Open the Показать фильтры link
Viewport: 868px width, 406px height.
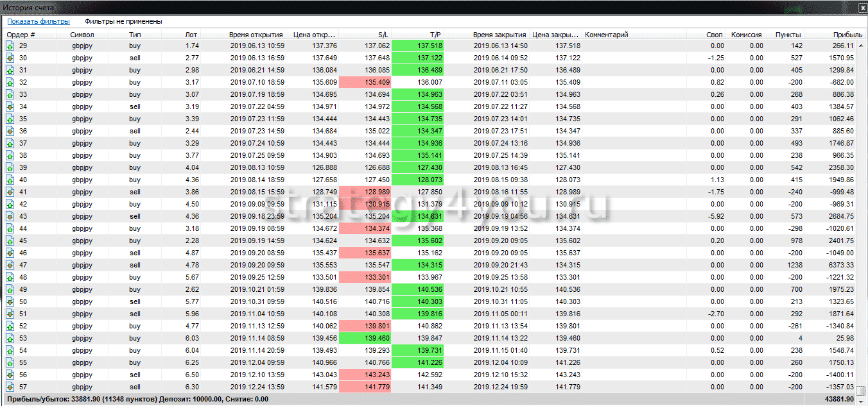click(39, 21)
